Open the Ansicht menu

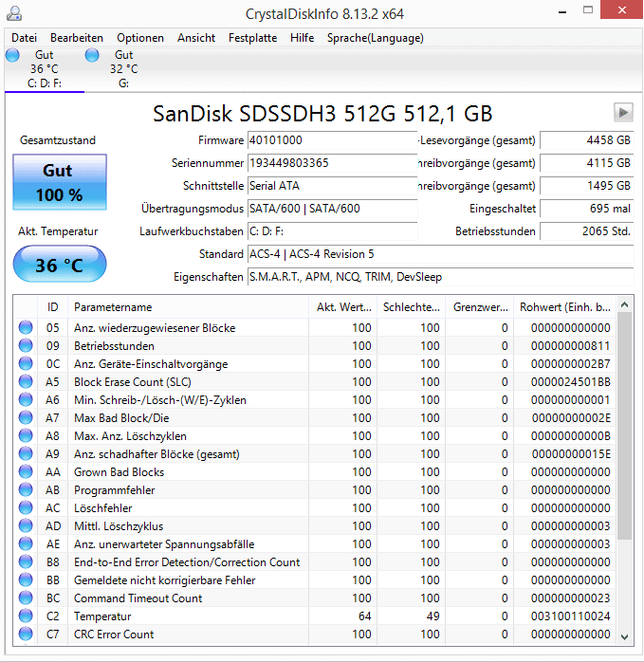coord(196,38)
